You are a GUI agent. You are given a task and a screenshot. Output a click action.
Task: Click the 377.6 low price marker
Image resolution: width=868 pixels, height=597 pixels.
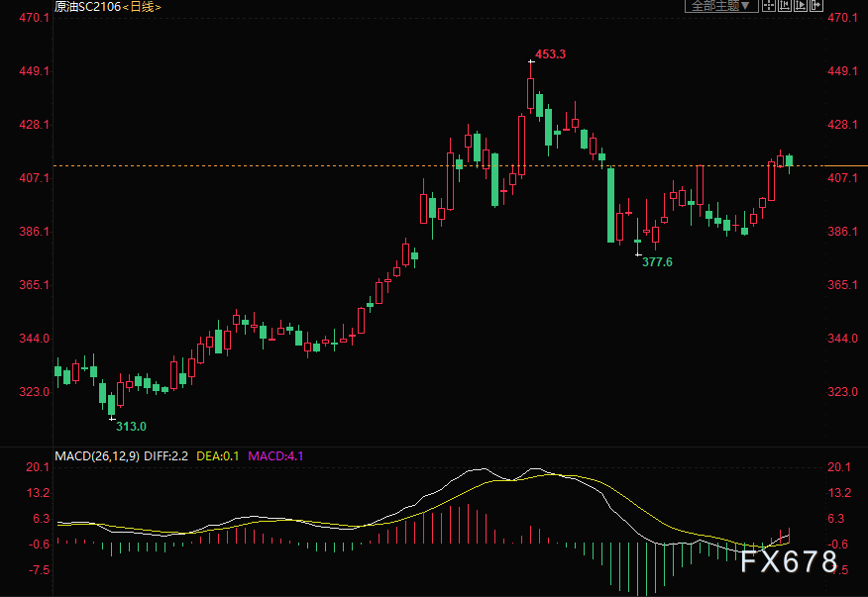(x=657, y=262)
